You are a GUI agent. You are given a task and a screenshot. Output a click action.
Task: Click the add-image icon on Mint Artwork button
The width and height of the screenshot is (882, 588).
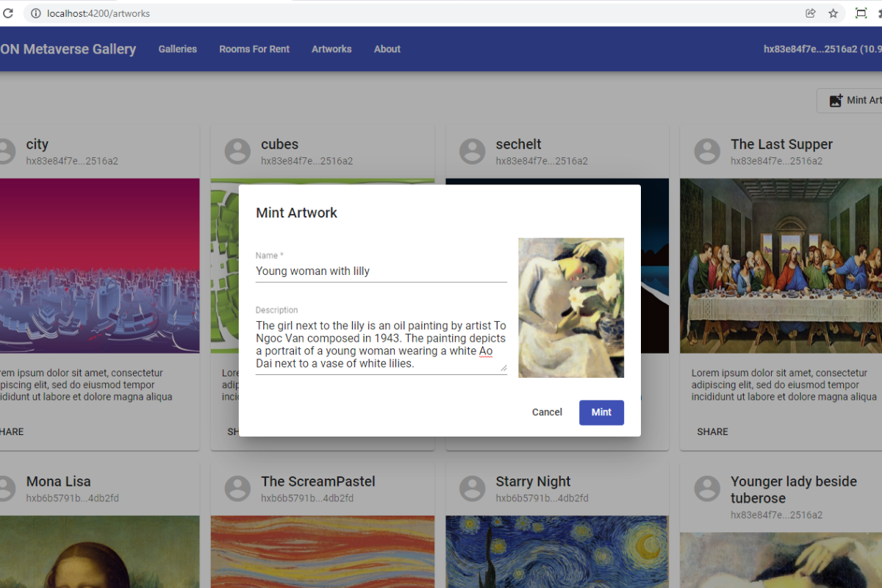[836, 101]
